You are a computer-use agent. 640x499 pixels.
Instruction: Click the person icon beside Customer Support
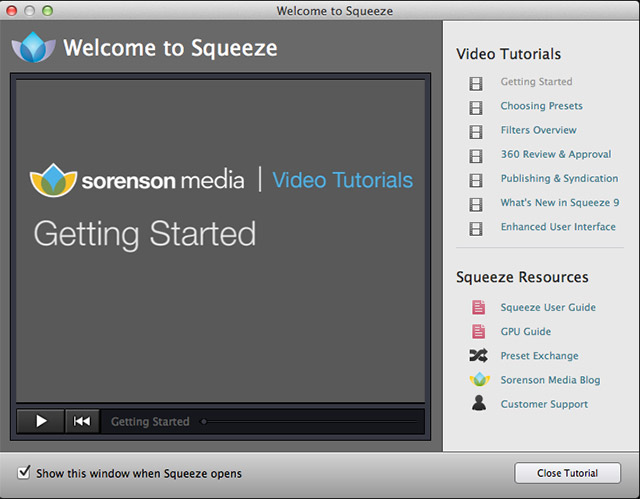tap(479, 404)
